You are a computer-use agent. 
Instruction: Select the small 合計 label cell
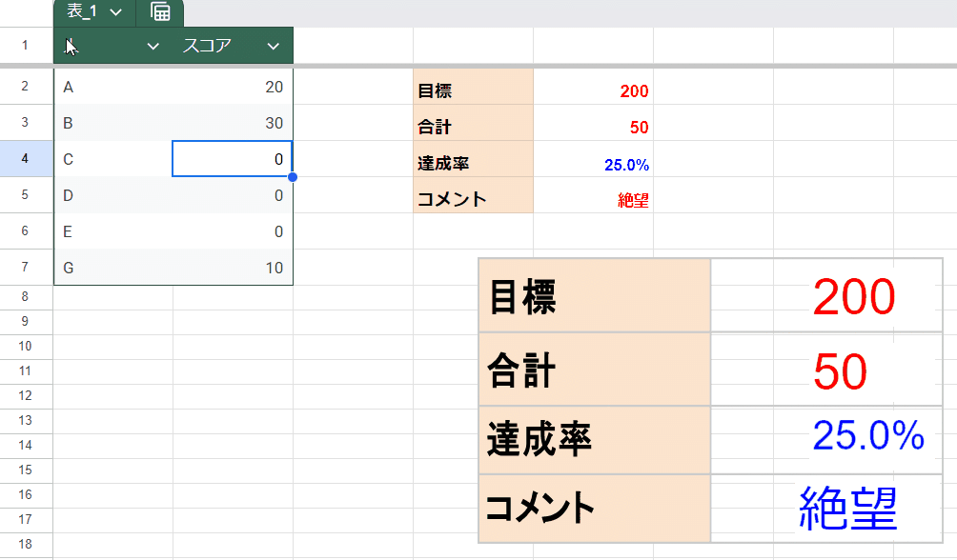tap(473, 123)
